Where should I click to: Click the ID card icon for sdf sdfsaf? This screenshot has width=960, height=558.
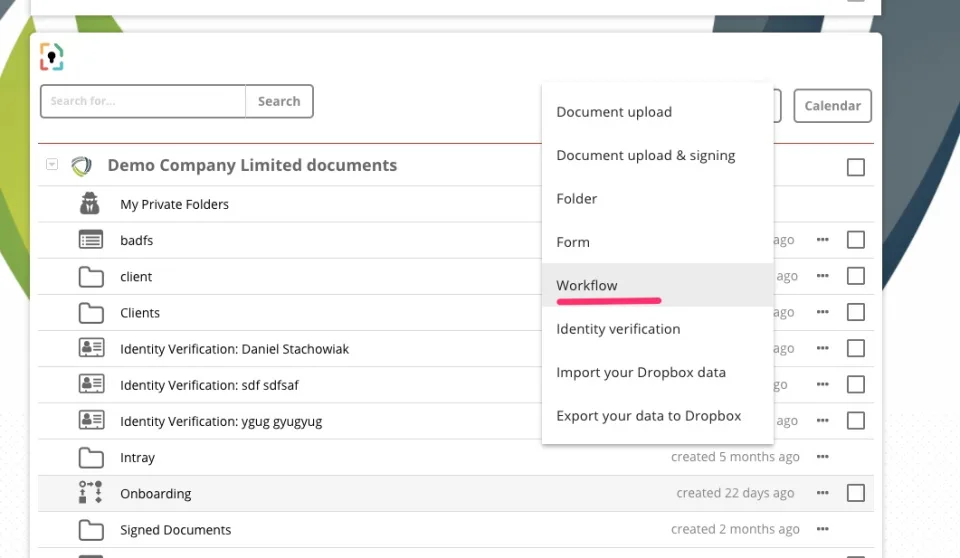[91, 384]
